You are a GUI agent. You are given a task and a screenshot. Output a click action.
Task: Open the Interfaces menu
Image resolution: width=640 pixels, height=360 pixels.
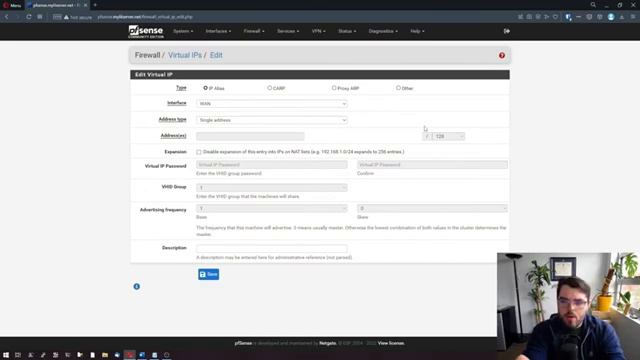point(218,31)
